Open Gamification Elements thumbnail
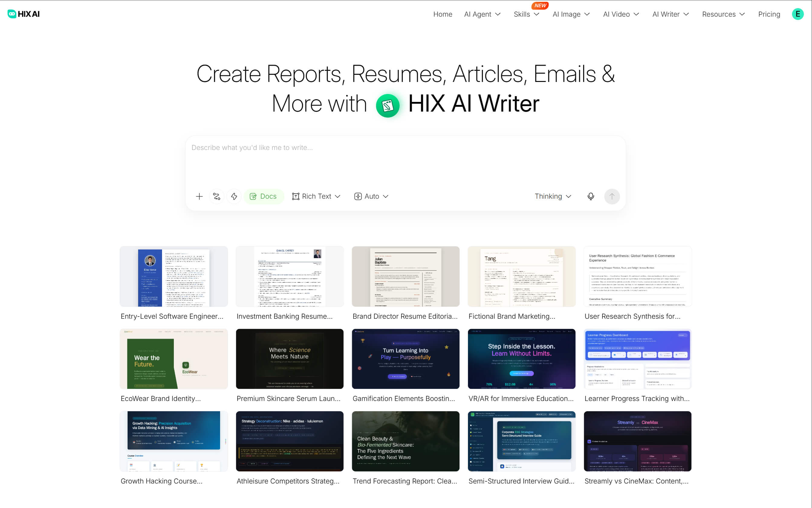 406,359
